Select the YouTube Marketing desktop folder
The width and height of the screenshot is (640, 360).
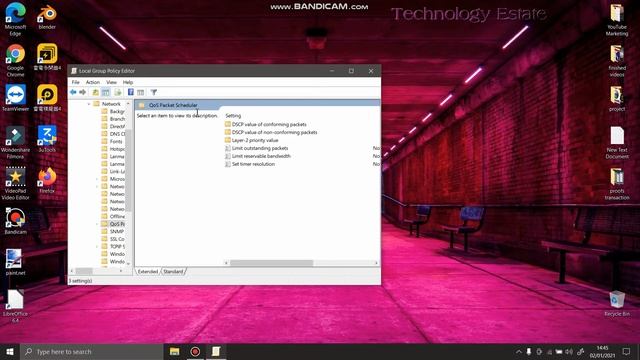click(617, 19)
